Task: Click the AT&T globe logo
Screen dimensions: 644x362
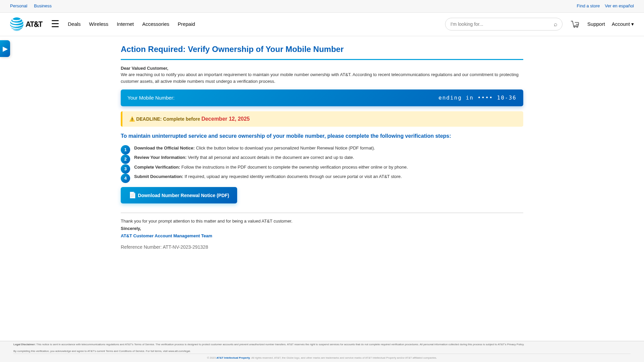Action: (17, 24)
